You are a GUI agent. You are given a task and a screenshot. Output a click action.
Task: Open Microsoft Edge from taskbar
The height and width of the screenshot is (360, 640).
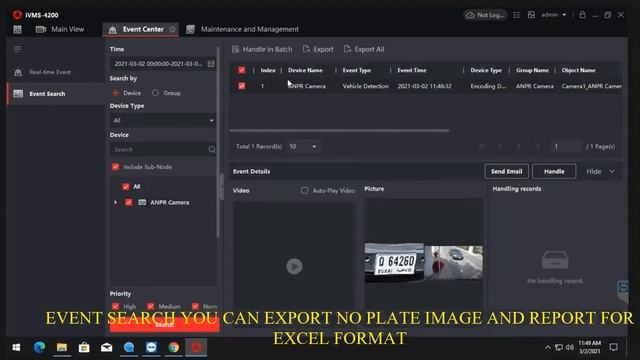(39, 347)
